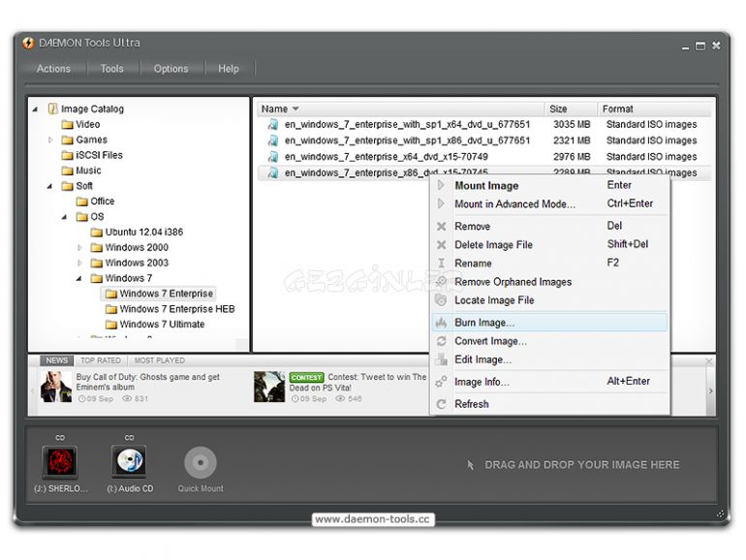Expand the Windows 2003 folder
Screen dimensions: 746x560
click(x=79, y=263)
